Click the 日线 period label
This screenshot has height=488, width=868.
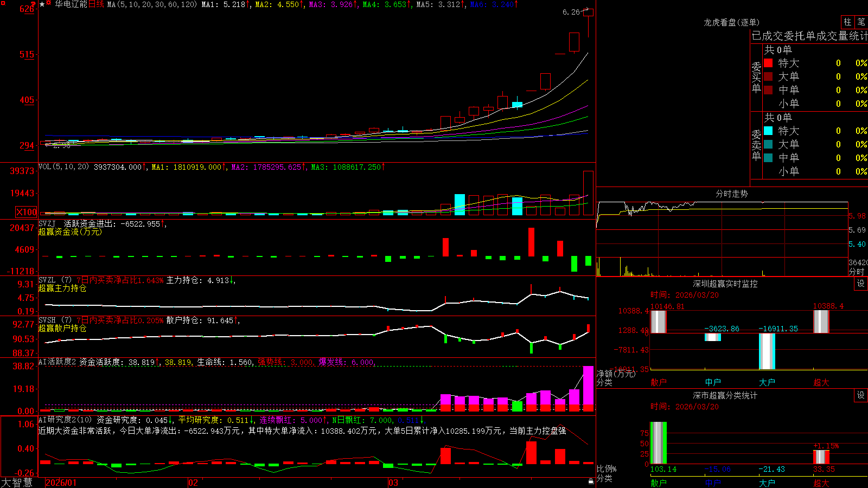(x=96, y=4)
